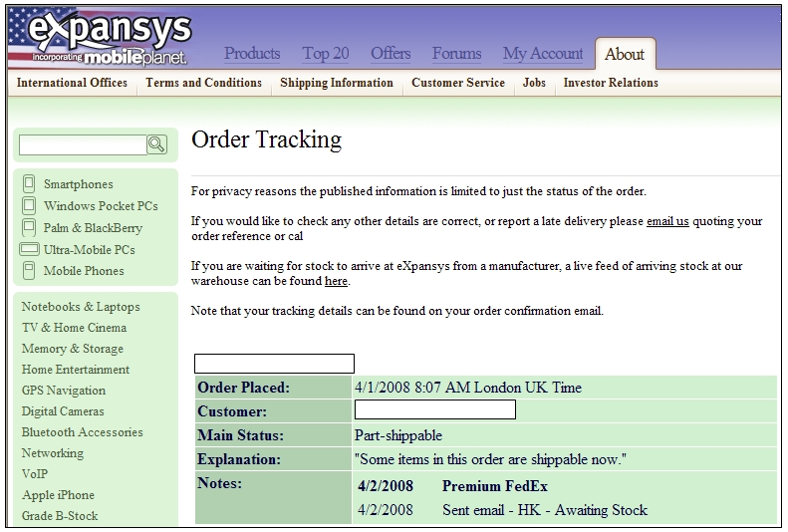Open the Products tab
Viewport: 788px width, 532px height.
pos(252,53)
